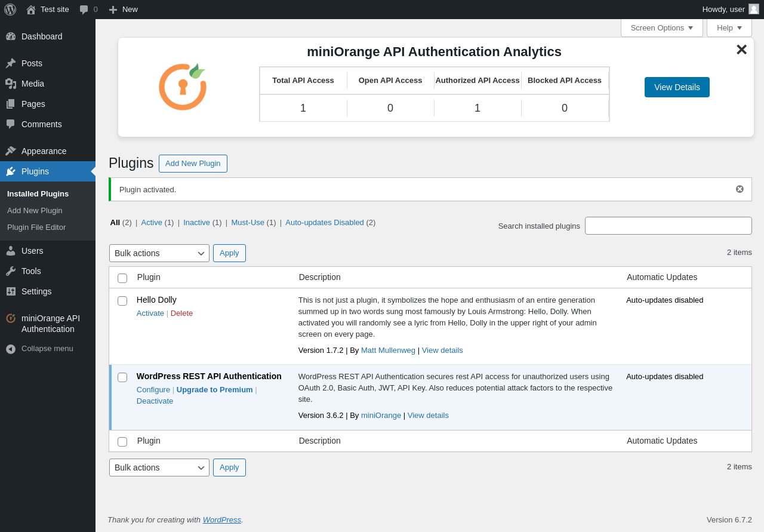Viewport: 764px width, 532px height.
Task: Toggle the select-all checkbox in table header
Action: tap(122, 278)
